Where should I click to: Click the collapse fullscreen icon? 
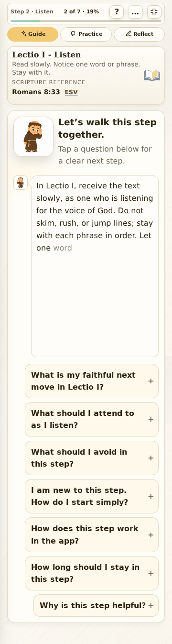point(154,12)
